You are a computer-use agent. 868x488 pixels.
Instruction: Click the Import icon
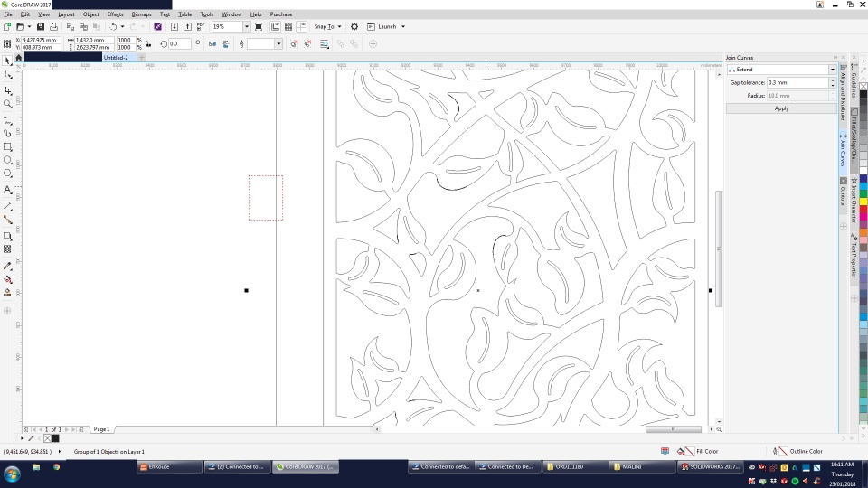point(174,26)
